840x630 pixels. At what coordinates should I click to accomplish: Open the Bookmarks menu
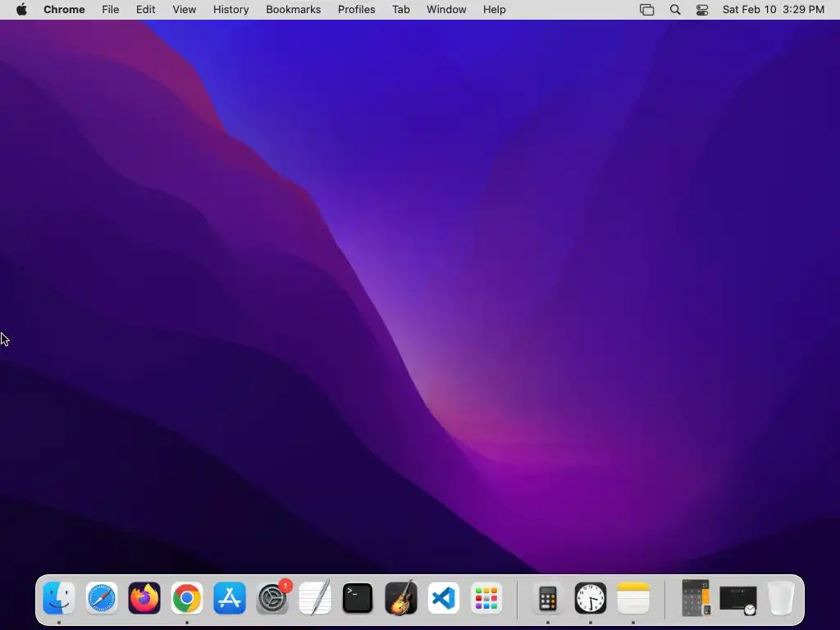[293, 10]
